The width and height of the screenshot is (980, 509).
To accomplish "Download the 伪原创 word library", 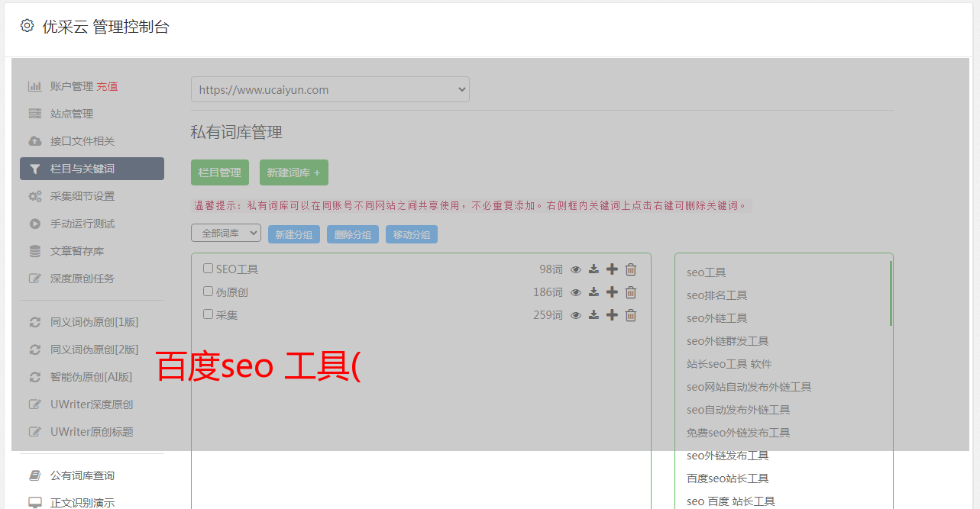I will click(593, 292).
